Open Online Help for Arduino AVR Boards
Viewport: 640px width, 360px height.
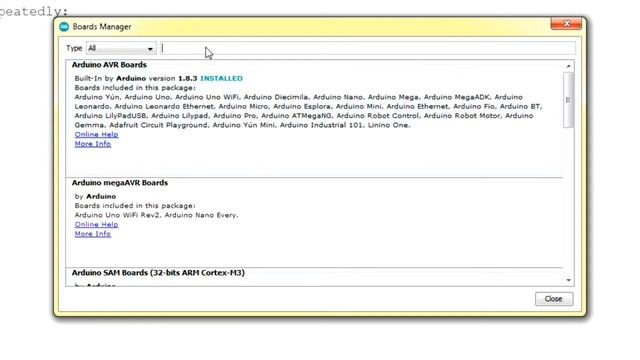[x=96, y=134]
